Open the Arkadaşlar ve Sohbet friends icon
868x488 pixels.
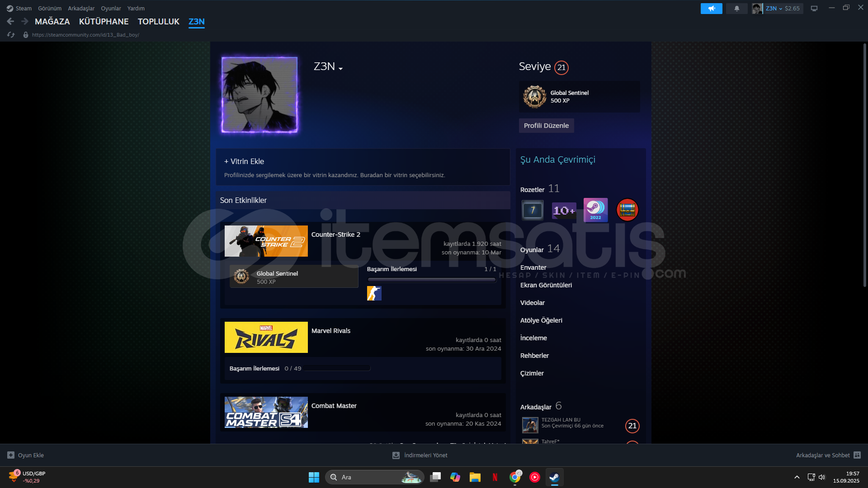857,455
